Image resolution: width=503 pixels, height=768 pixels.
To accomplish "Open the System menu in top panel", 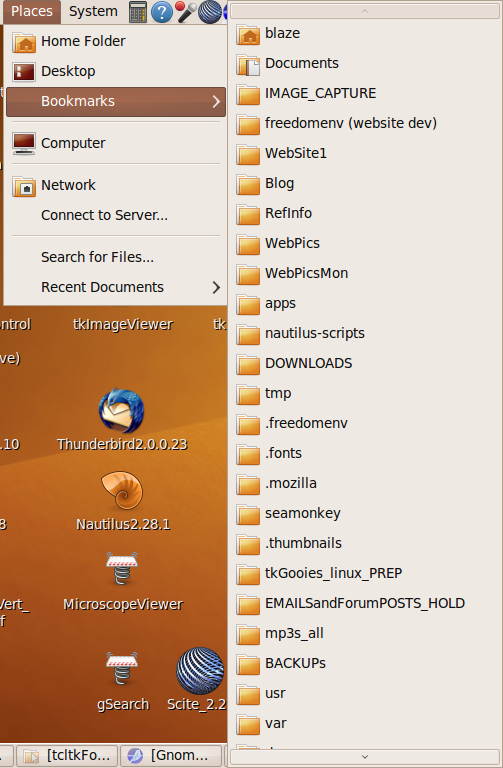I will tap(93, 11).
